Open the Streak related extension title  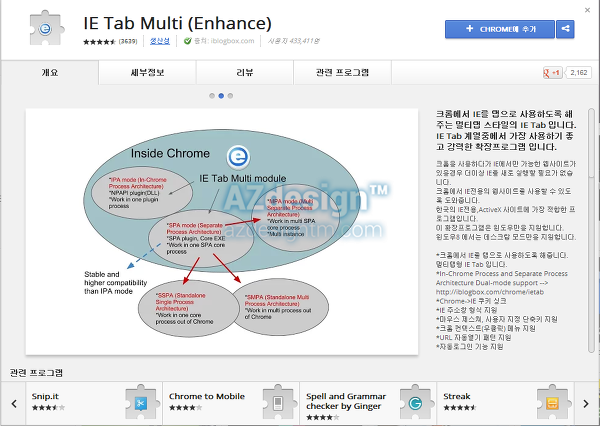pyautogui.click(x=457, y=397)
